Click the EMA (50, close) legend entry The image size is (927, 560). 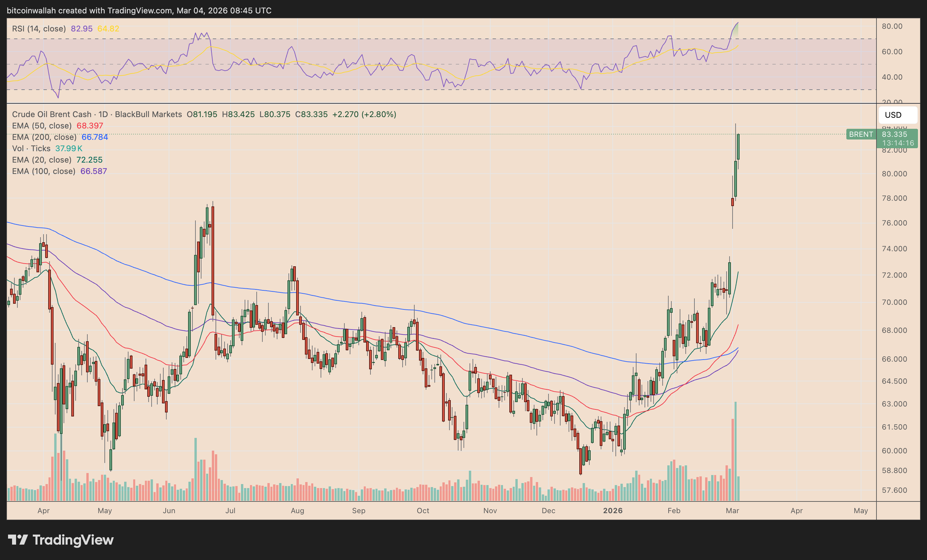pyautogui.click(x=42, y=125)
